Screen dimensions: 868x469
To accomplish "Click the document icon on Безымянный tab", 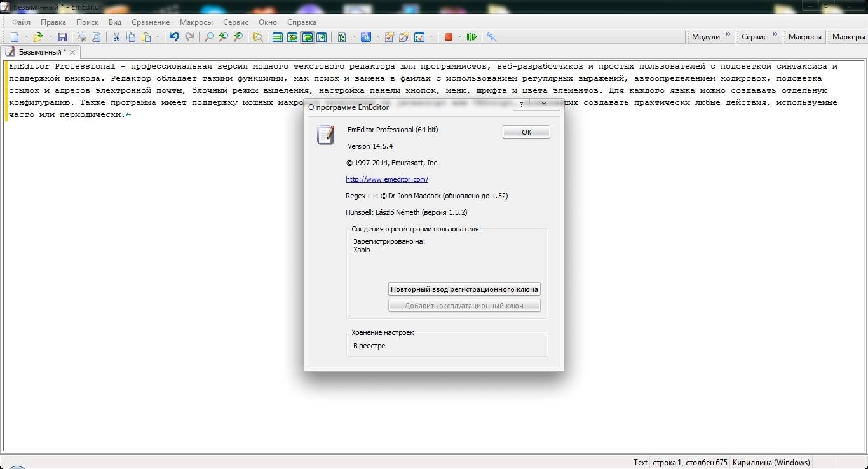I will 10,51.
